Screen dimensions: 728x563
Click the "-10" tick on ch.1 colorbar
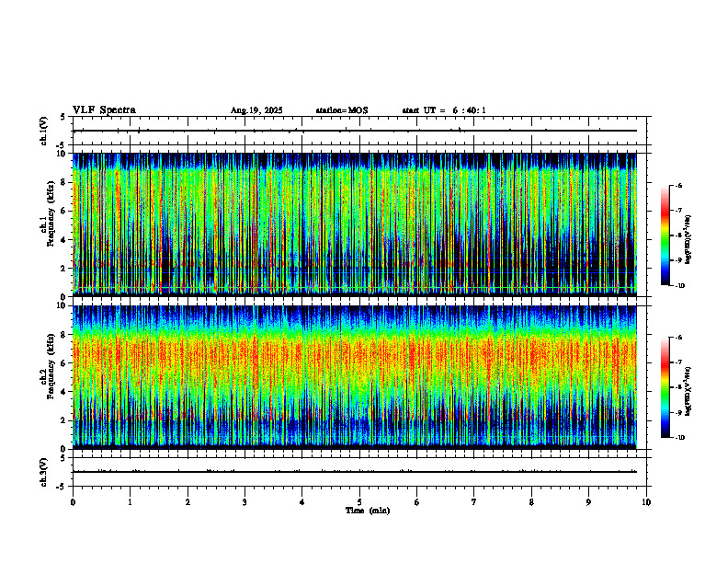pos(678,285)
